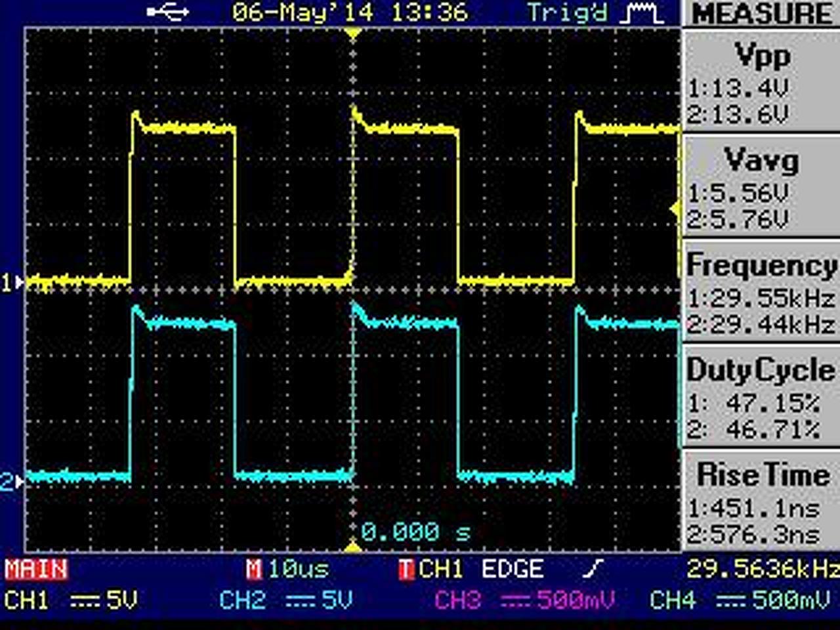Click the 0.000 s delay readout
The image size is (840, 630).
click(416, 532)
